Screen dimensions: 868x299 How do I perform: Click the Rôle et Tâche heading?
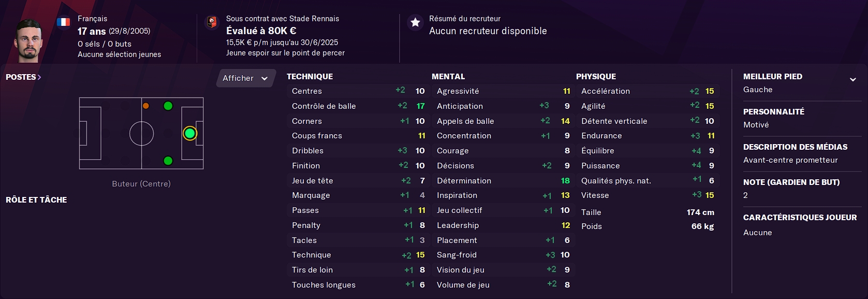pos(36,200)
